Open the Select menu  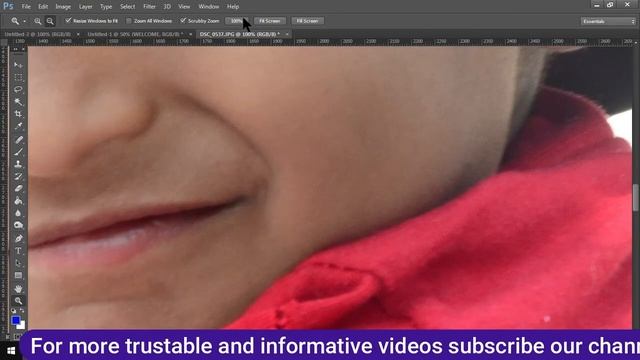tap(127, 7)
